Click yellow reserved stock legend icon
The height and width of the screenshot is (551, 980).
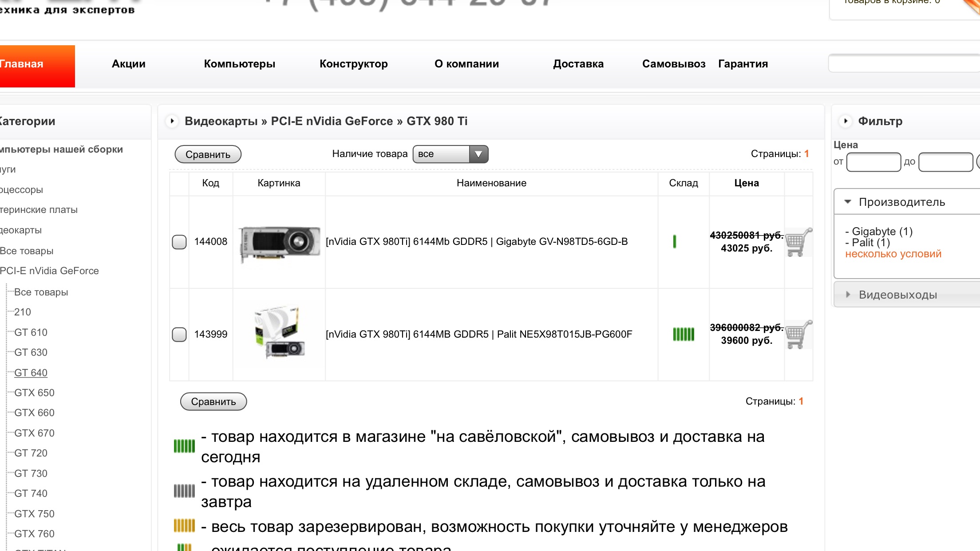184,526
